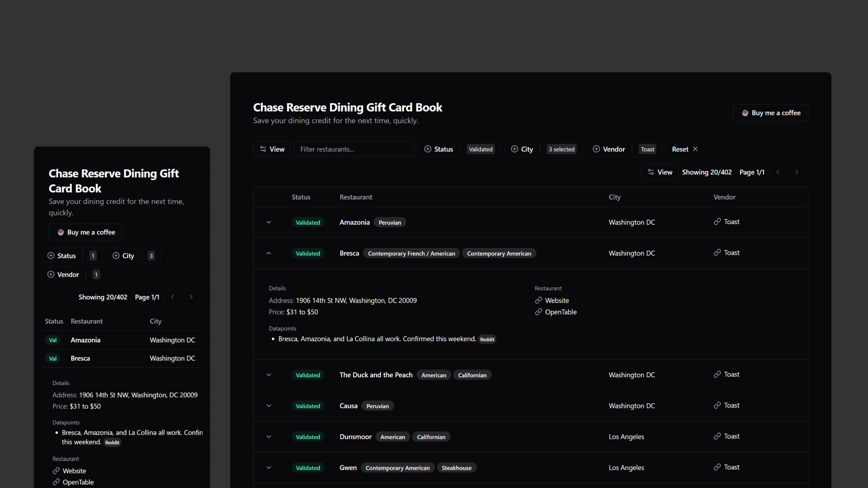Screen dimensions: 868x488
Task: Click Buy me a coffee in mobile panel
Action: click(86, 232)
